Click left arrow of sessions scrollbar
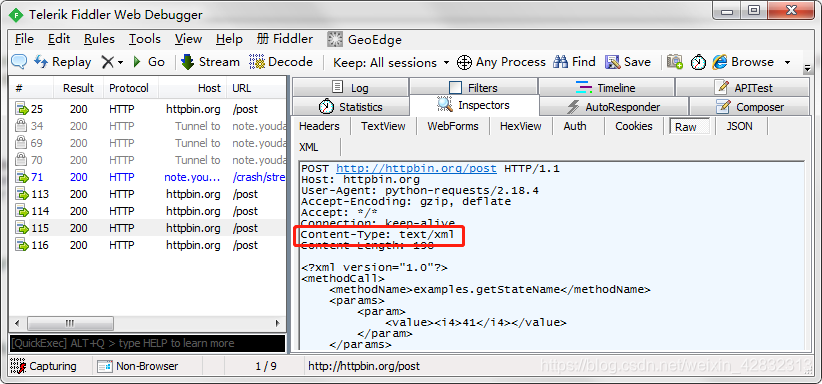Image resolution: width=822 pixels, height=384 pixels. click(x=18, y=323)
